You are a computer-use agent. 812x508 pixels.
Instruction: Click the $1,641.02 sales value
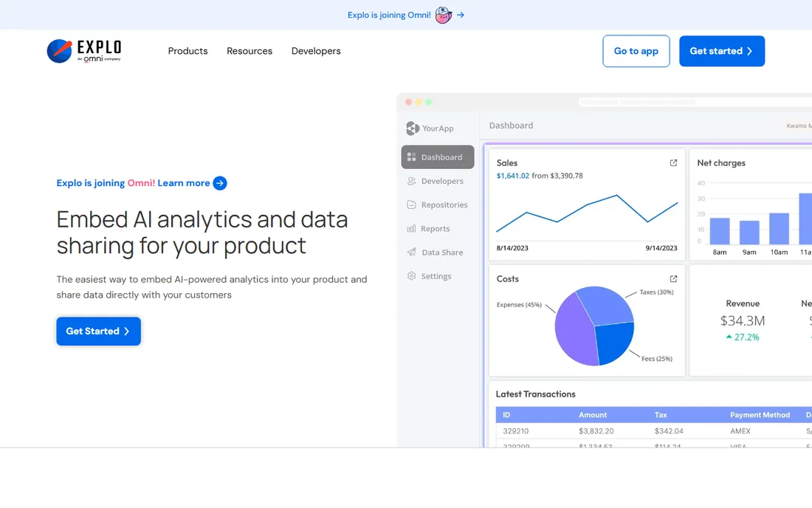tap(513, 176)
